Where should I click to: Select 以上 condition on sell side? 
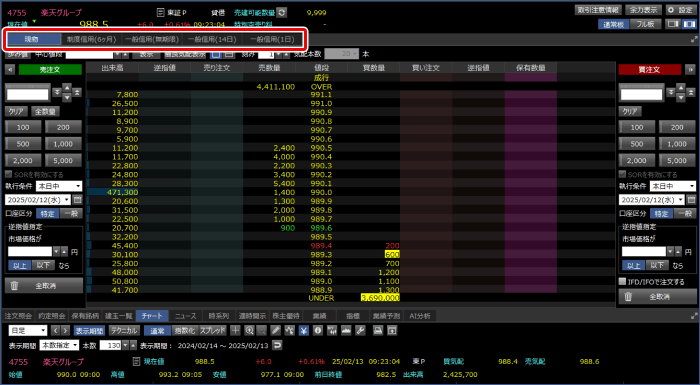[19, 265]
